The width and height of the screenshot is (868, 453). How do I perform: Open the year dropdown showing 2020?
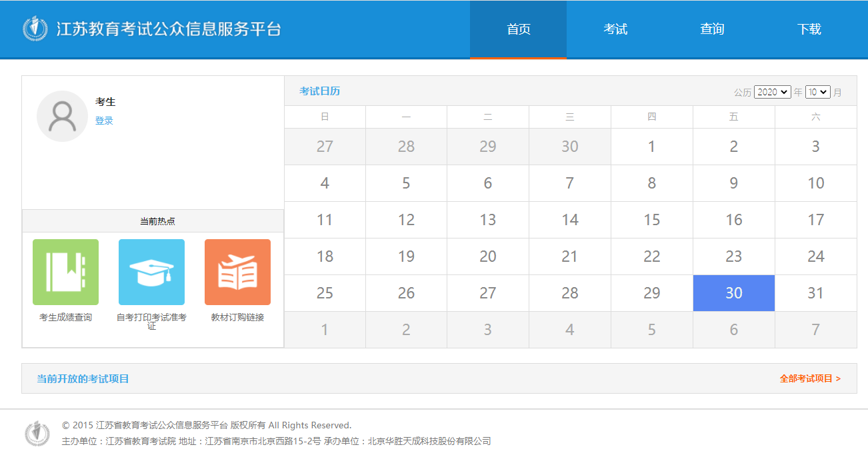772,93
